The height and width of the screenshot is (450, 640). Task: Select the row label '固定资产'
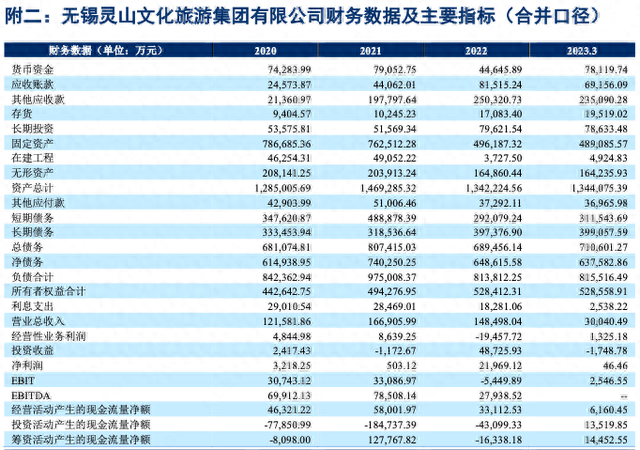[32, 143]
